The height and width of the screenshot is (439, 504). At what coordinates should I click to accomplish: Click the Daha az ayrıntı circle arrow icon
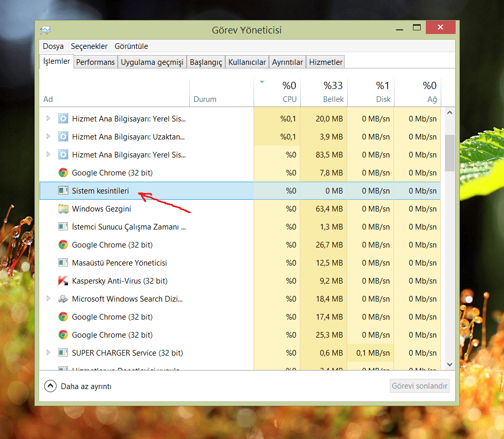coord(50,387)
